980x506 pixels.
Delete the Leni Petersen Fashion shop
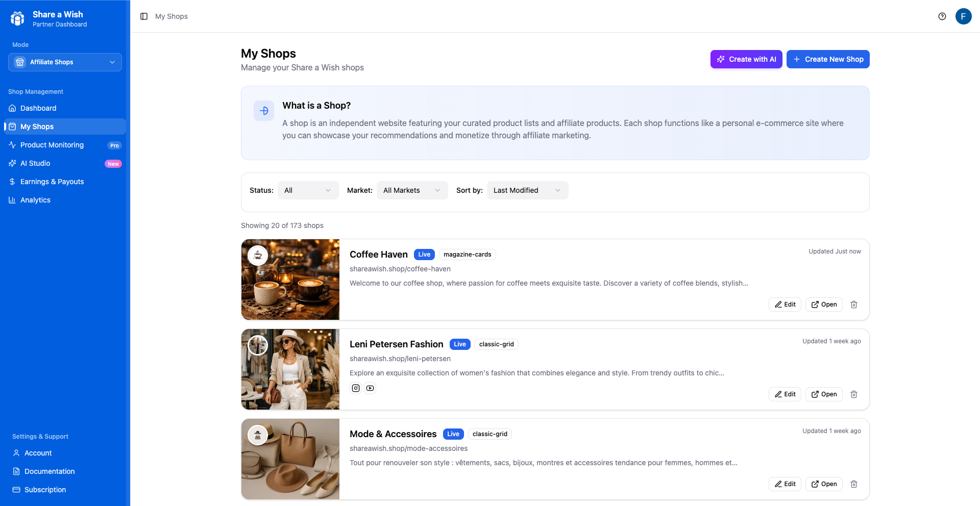pos(854,394)
